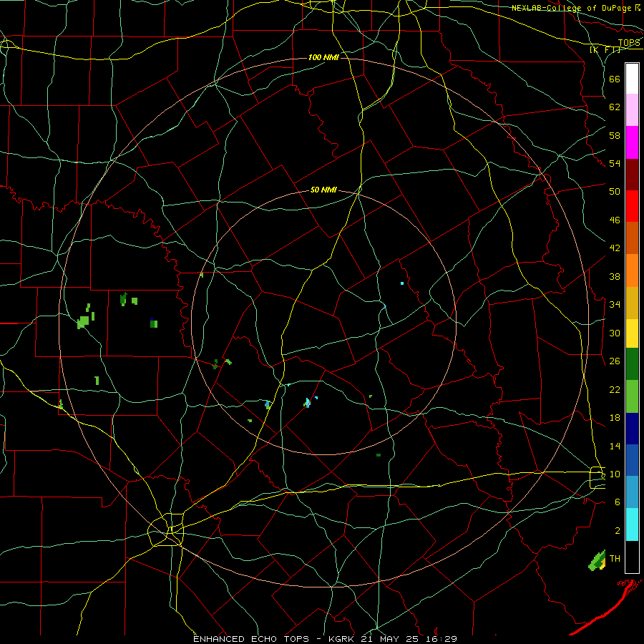The width and height of the screenshot is (644, 644).
Task: Pick the magenta color block in legend
Action: tap(632, 142)
